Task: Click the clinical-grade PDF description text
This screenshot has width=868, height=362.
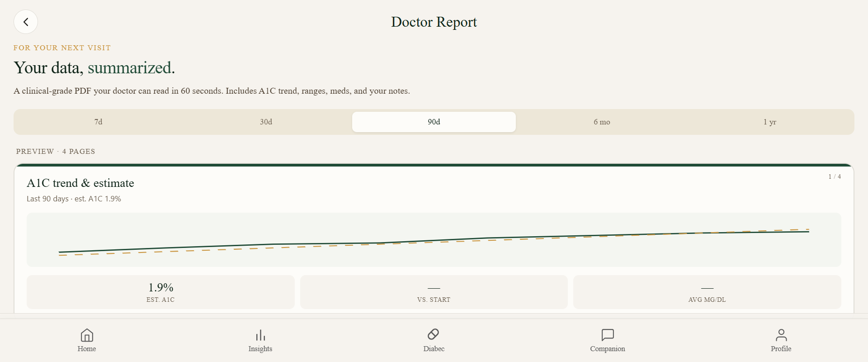Action: click(x=212, y=91)
